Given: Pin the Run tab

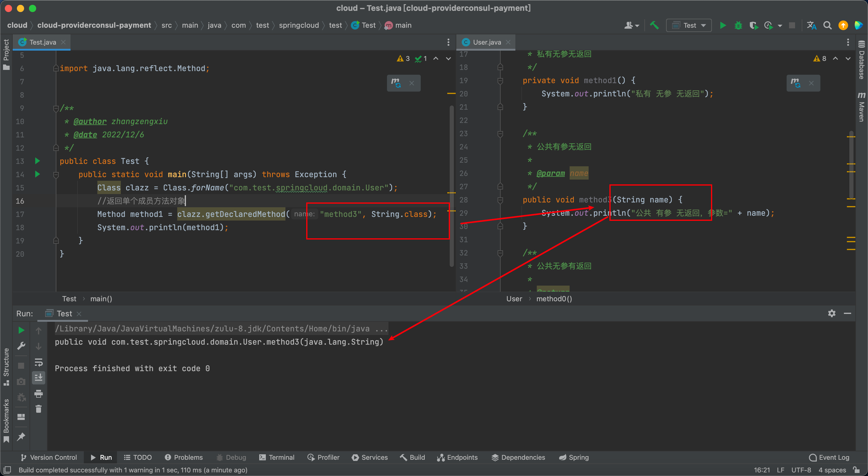Looking at the screenshot, I should click(x=21, y=437).
